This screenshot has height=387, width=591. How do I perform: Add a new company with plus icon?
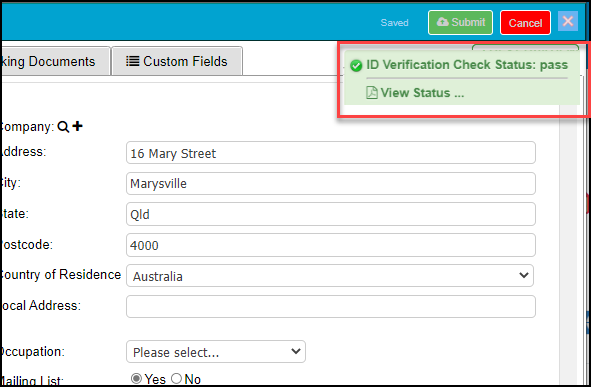tap(77, 126)
